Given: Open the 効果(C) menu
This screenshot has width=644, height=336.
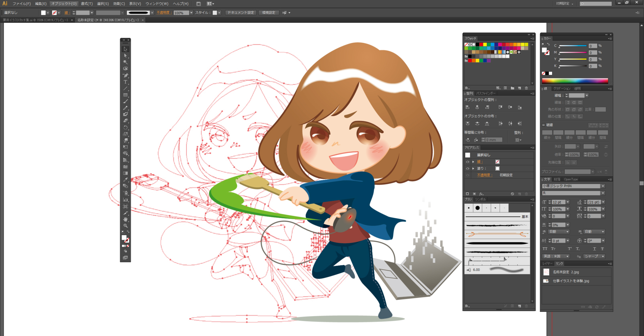Looking at the screenshot, I should (x=119, y=4).
